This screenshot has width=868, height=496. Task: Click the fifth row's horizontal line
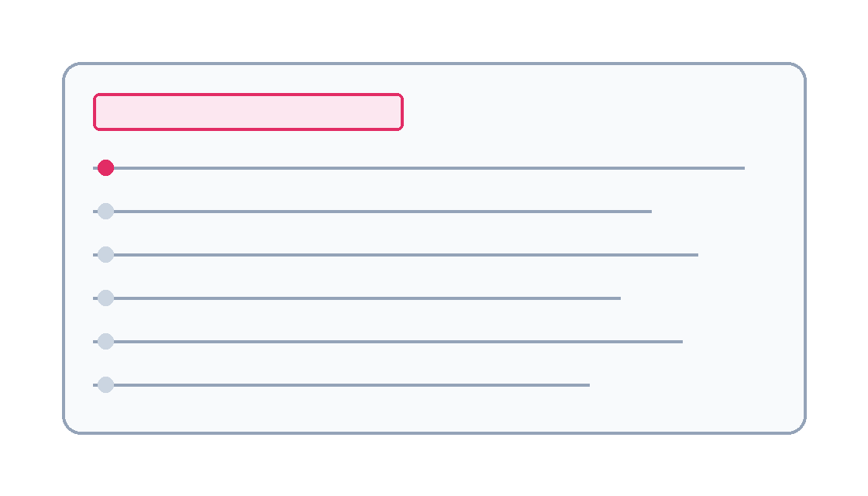coord(395,342)
